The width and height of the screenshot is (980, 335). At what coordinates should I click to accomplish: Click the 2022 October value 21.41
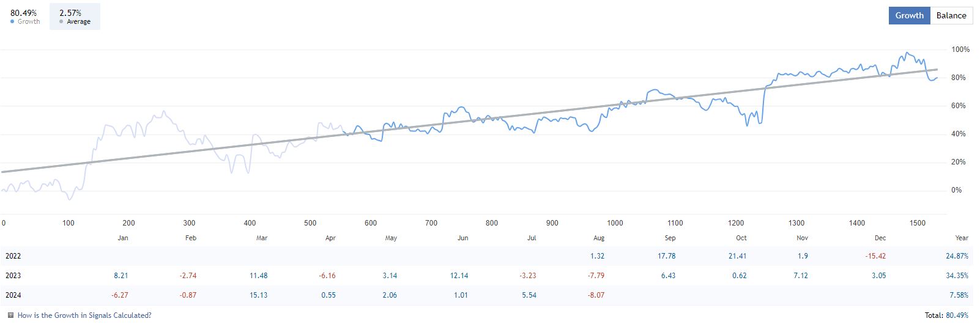coord(737,256)
